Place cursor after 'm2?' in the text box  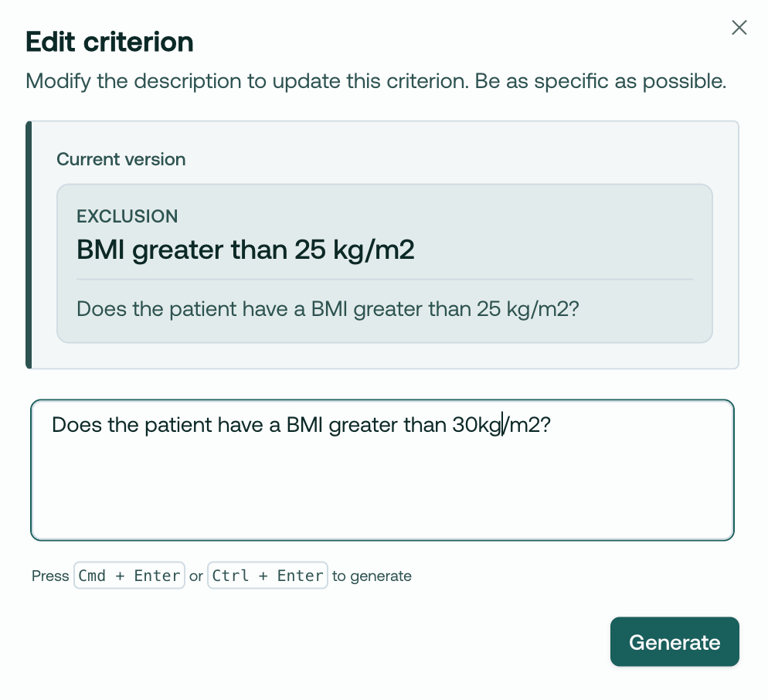[552, 425]
